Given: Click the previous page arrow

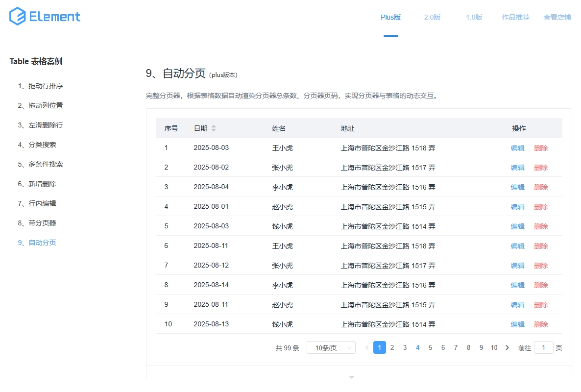Looking at the screenshot, I should click(367, 348).
